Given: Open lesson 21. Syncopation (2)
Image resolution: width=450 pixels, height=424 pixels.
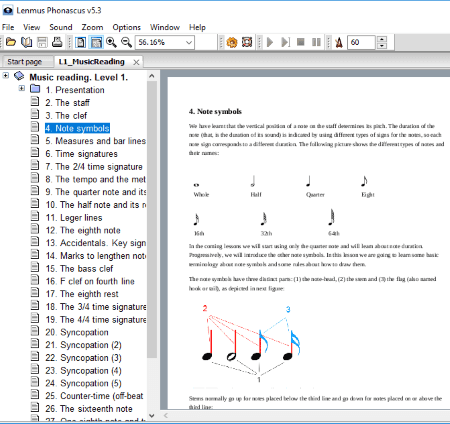Looking at the screenshot, I should 83,345.
